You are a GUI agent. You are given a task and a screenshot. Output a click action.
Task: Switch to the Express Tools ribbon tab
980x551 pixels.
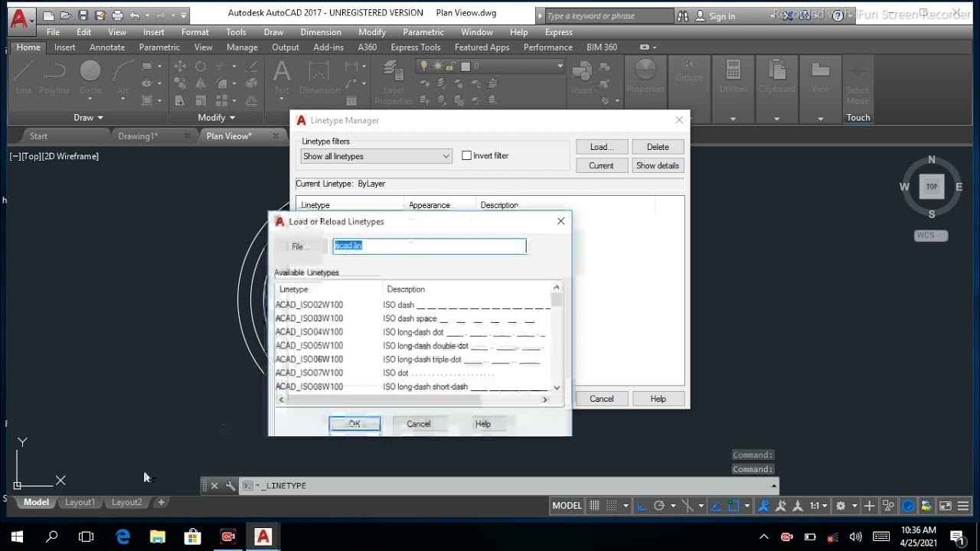coord(416,47)
